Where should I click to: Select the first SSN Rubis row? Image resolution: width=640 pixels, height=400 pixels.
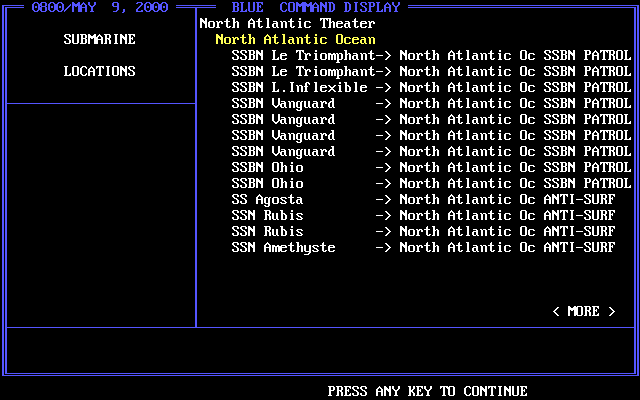coord(423,216)
